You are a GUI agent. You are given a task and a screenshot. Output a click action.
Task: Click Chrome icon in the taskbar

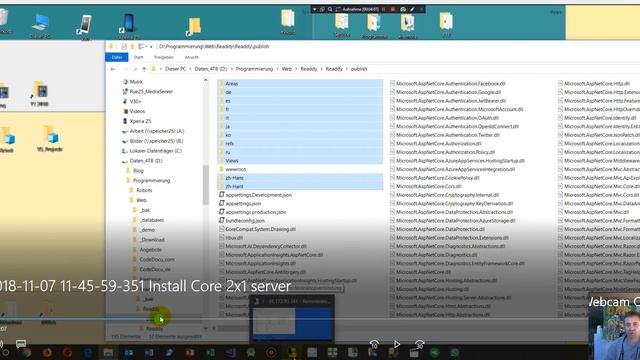pyautogui.click(x=27, y=352)
